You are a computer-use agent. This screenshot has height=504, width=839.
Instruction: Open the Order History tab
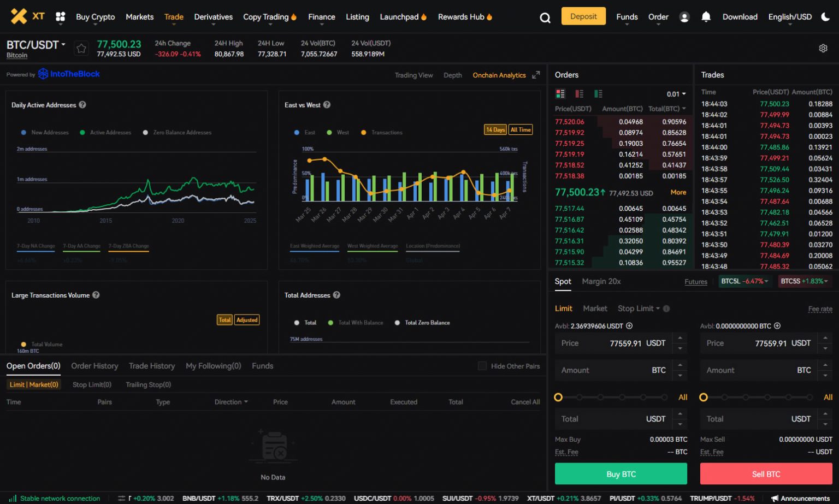coord(94,366)
